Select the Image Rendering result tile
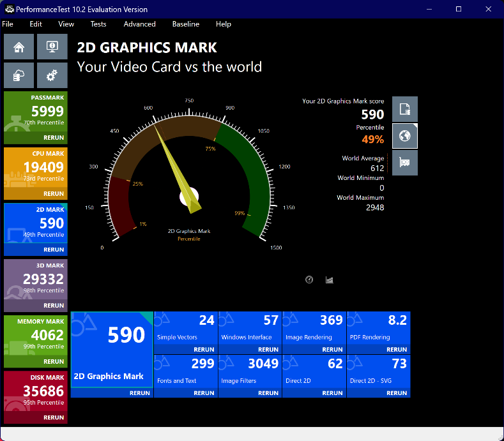This screenshot has height=441, width=504. pyautogui.click(x=314, y=328)
